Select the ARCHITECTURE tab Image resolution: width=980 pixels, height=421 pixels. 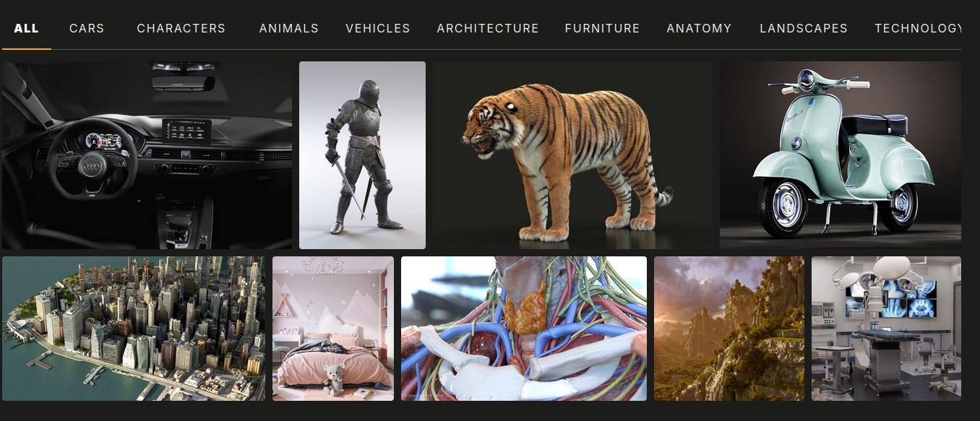(x=488, y=29)
